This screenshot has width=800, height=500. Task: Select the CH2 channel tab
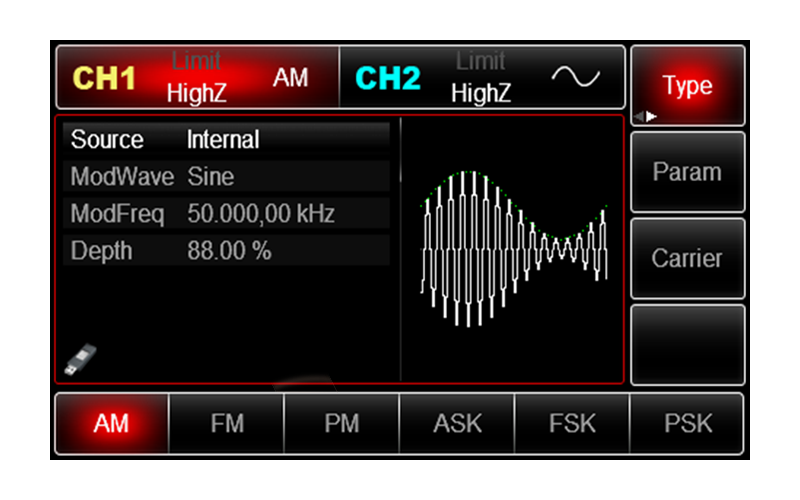[482, 79]
